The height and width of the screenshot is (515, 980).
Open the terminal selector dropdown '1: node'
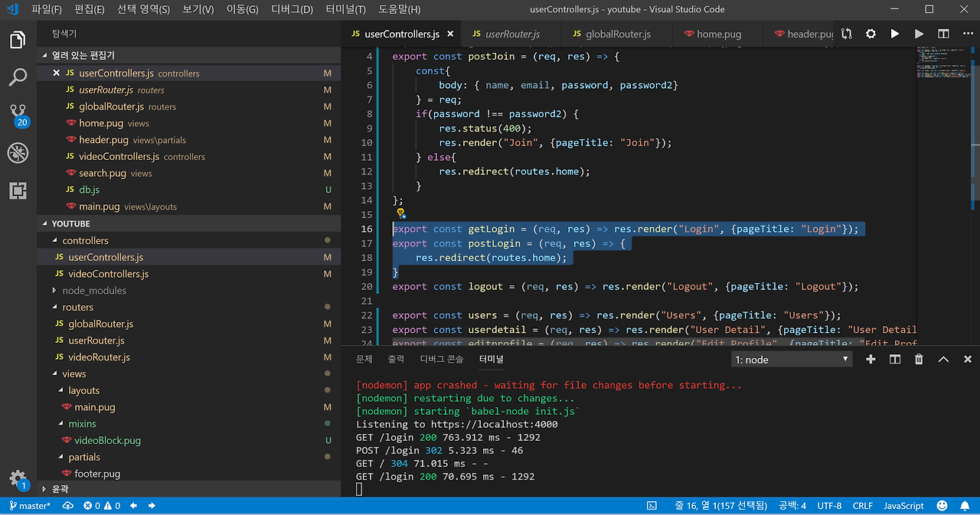click(792, 359)
